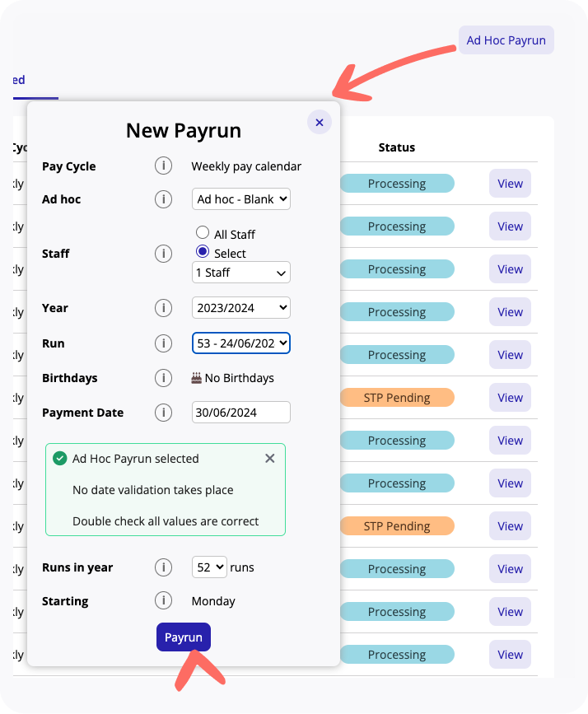Image resolution: width=588 pixels, height=714 pixels.
Task: Click View on the first STP Pending row
Action: point(510,398)
